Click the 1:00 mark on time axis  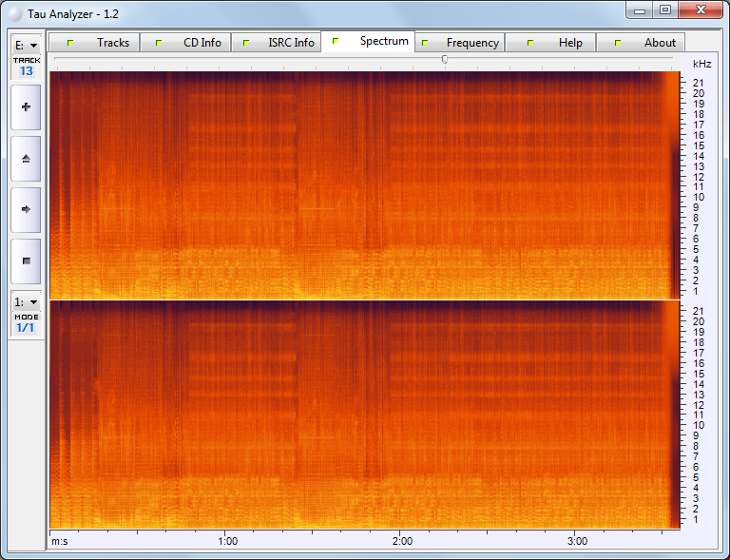227,541
